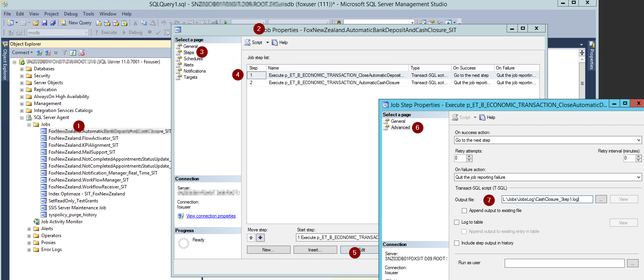Image resolution: width=644 pixels, height=280 pixels.
Task: Click the Output file path input field
Action: 547,199
